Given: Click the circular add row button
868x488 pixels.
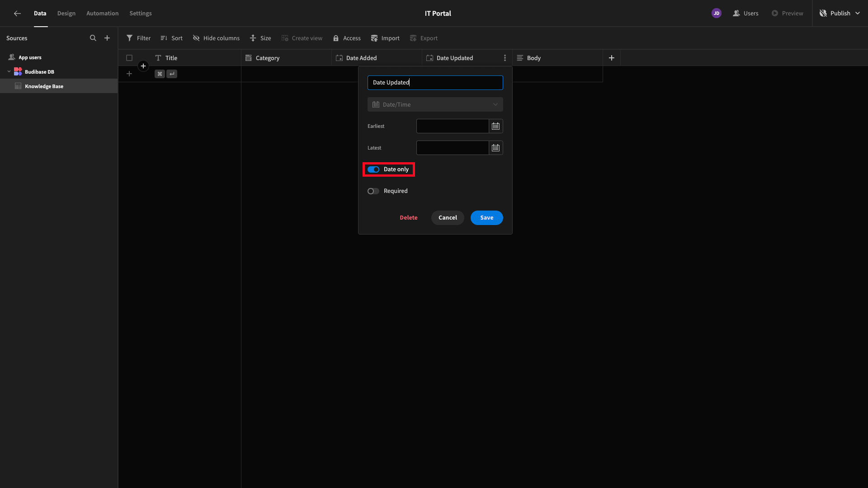Looking at the screenshot, I should (x=143, y=66).
